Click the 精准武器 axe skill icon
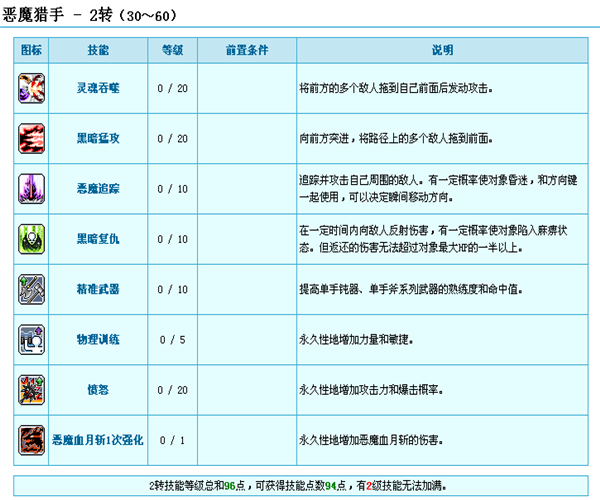This screenshot has height=500, width=600. 31,289
